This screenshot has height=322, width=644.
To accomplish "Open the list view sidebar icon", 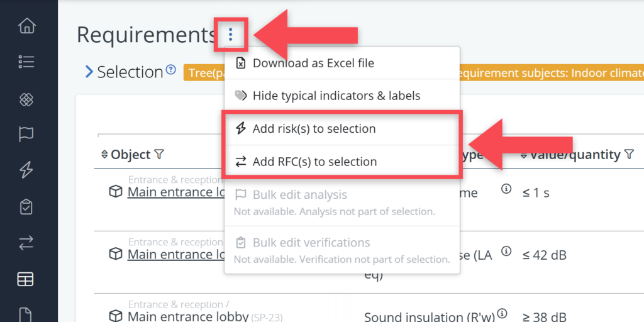I will (x=26, y=62).
